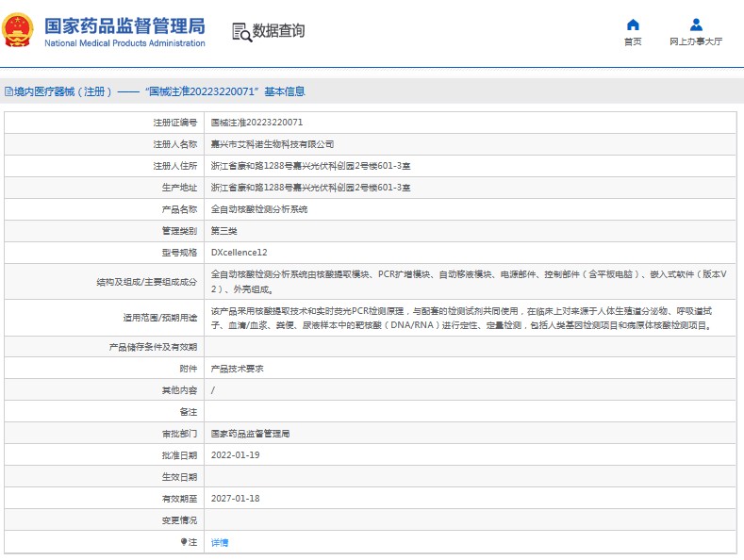Click the 数据查询 search document icon
This screenshot has height=560, width=744.
coord(241,32)
